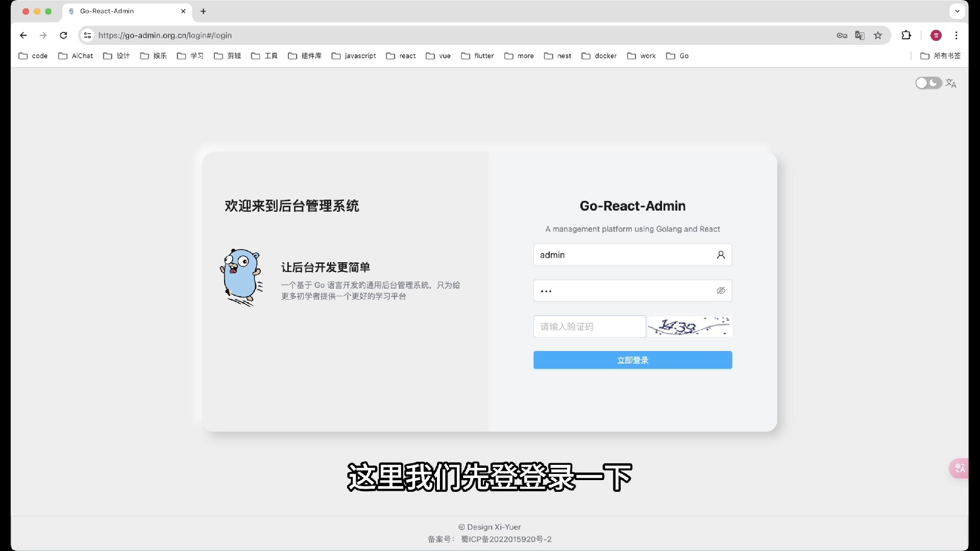Screen dimensions: 980x551
Task: Open Google Translate icon in address bar
Action: click(x=860, y=35)
